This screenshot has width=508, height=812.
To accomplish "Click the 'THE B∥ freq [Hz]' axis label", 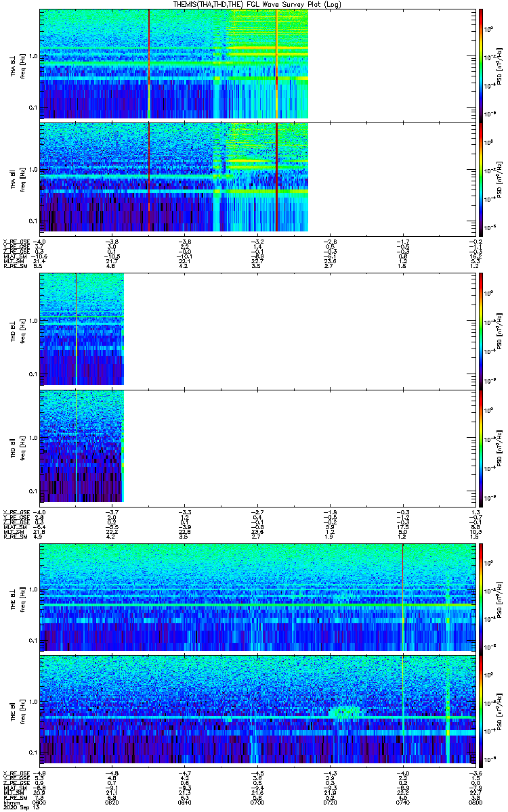I will pyautogui.click(x=18, y=710).
